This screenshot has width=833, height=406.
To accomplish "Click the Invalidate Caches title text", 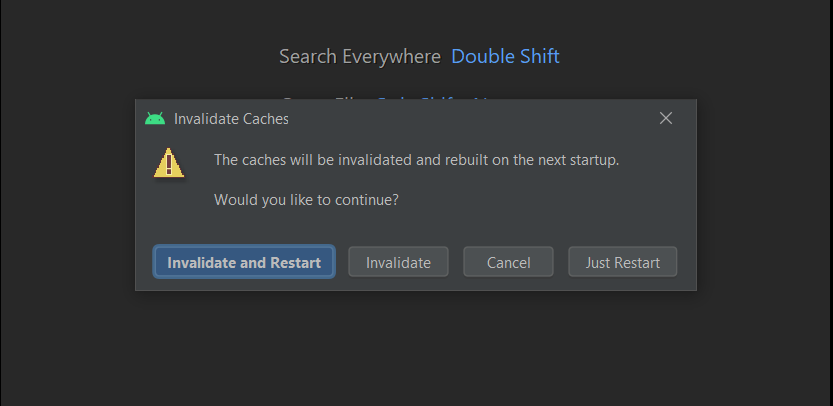I will point(231,119).
